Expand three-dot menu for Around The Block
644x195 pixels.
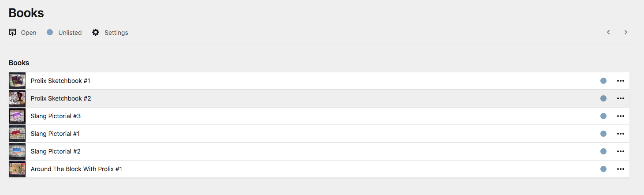[x=621, y=169]
